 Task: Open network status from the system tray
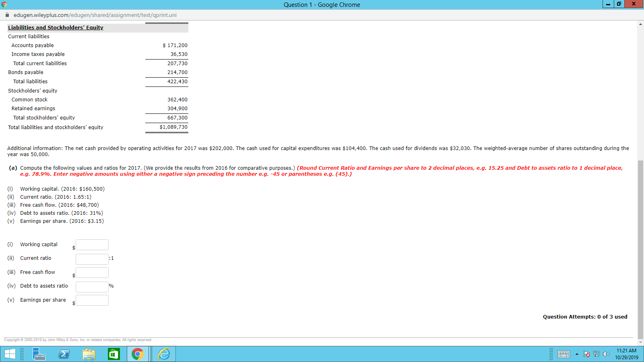tap(595, 354)
